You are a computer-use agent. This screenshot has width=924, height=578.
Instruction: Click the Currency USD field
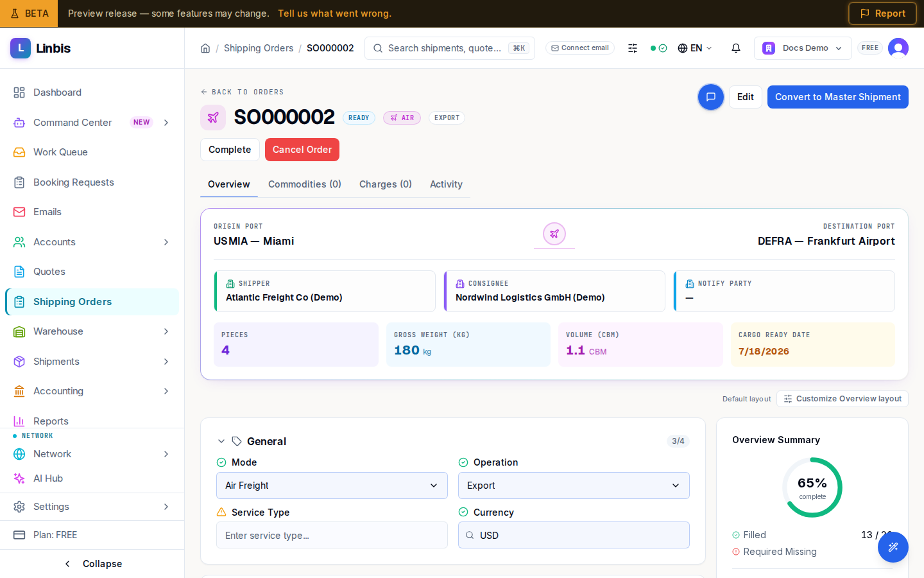tap(574, 535)
